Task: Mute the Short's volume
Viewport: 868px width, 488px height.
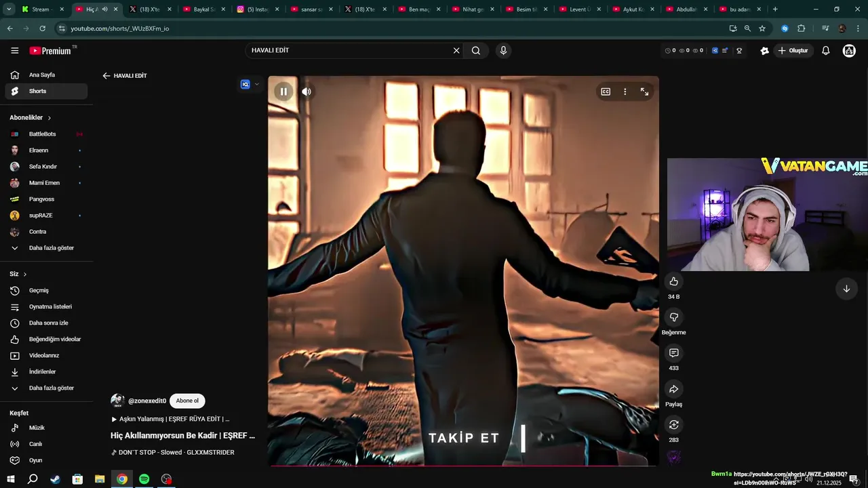Action: [307, 91]
